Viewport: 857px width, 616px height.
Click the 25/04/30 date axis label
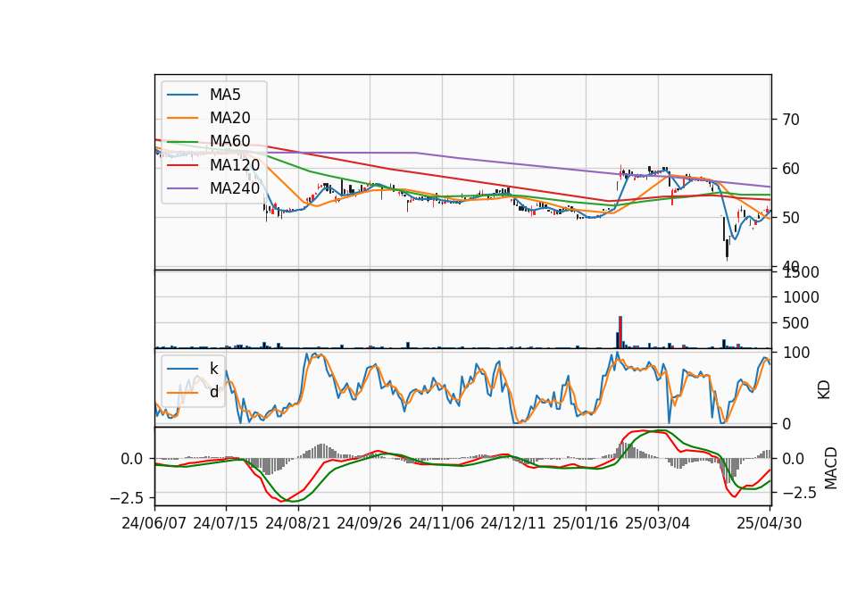coord(769,523)
